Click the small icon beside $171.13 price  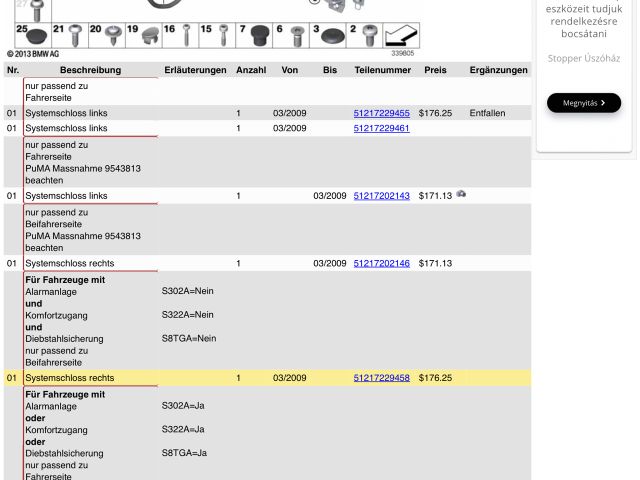(461, 195)
